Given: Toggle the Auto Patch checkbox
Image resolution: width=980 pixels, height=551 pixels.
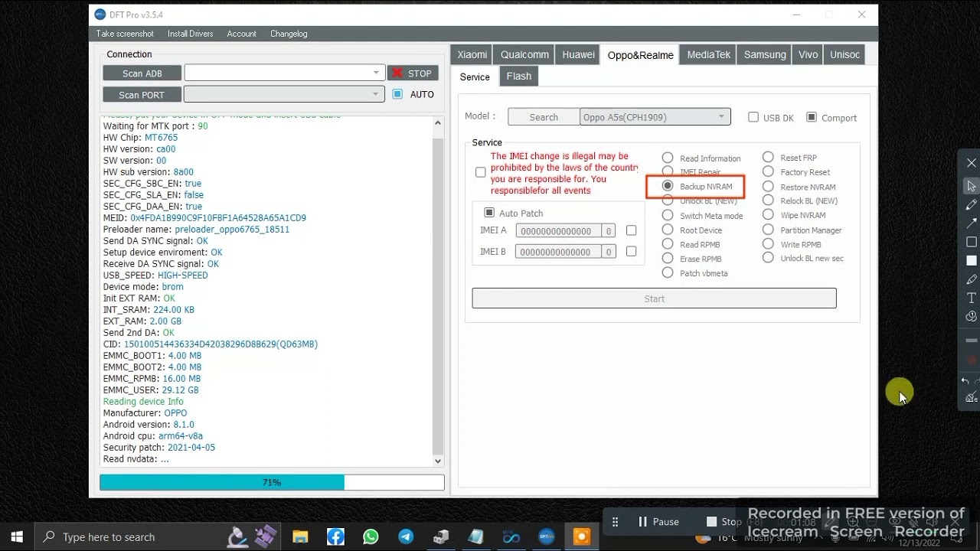Looking at the screenshot, I should (489, 212).
